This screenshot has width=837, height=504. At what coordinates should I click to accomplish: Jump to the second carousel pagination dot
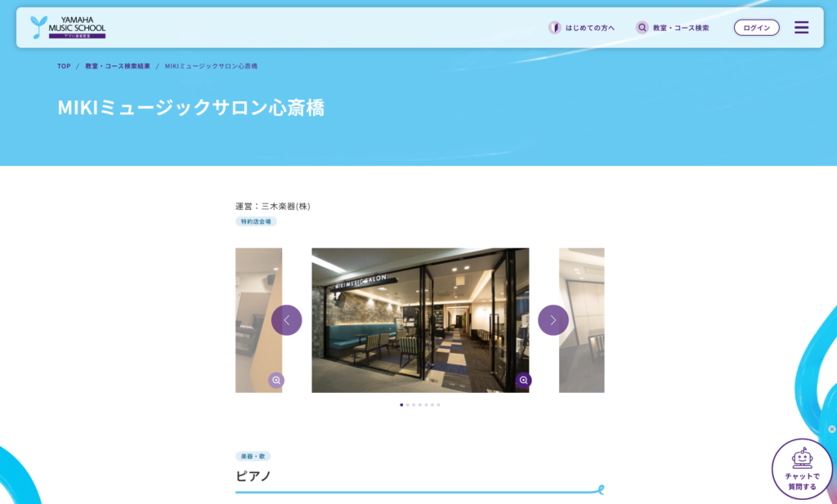coord(408,405)
